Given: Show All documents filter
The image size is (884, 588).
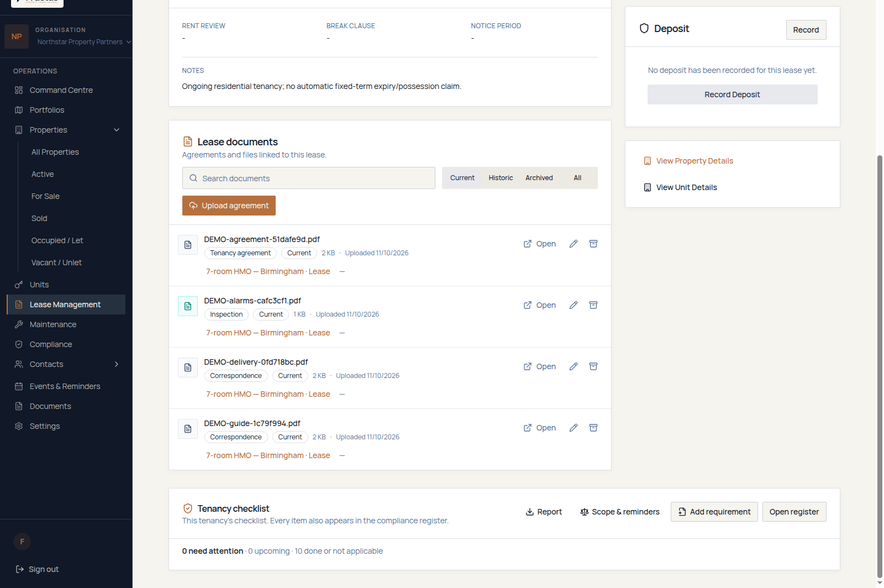Looking at the screenshot, I should click(x=577, y=178).
